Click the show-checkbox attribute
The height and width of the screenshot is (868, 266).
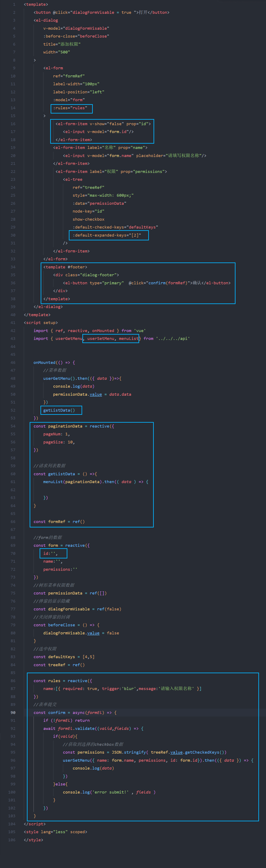pyautogui.click(x=89, y=219)
